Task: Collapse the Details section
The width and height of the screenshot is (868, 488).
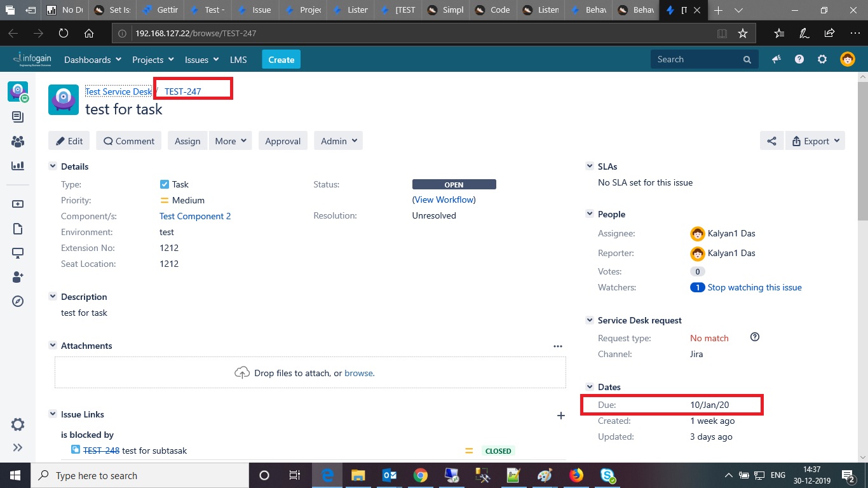Action: click(53, 166)
